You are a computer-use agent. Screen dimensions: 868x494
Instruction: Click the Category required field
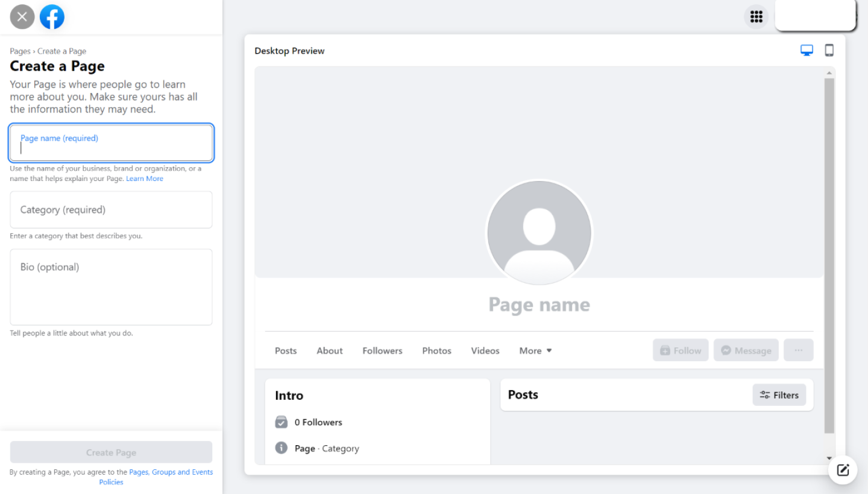[112, 210]
